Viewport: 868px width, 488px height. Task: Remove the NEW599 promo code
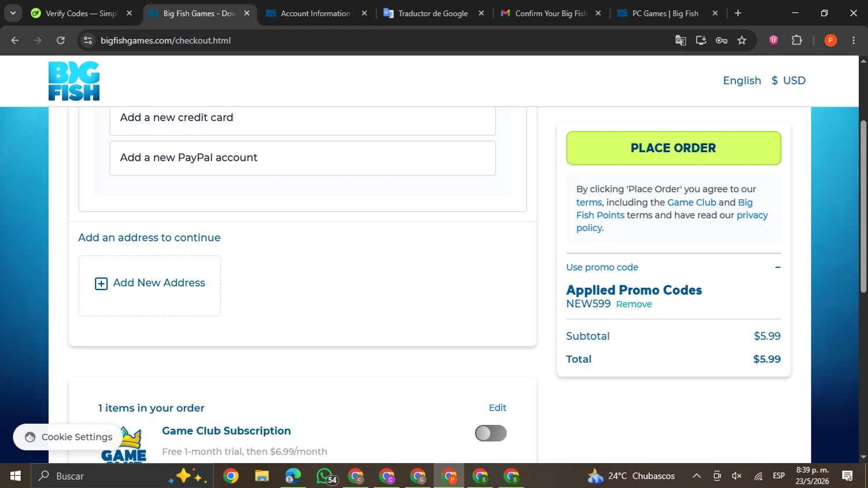coord(634,304)
